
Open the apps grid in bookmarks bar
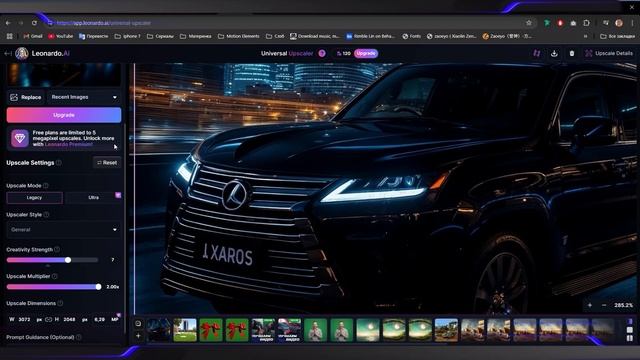point(9,36)
